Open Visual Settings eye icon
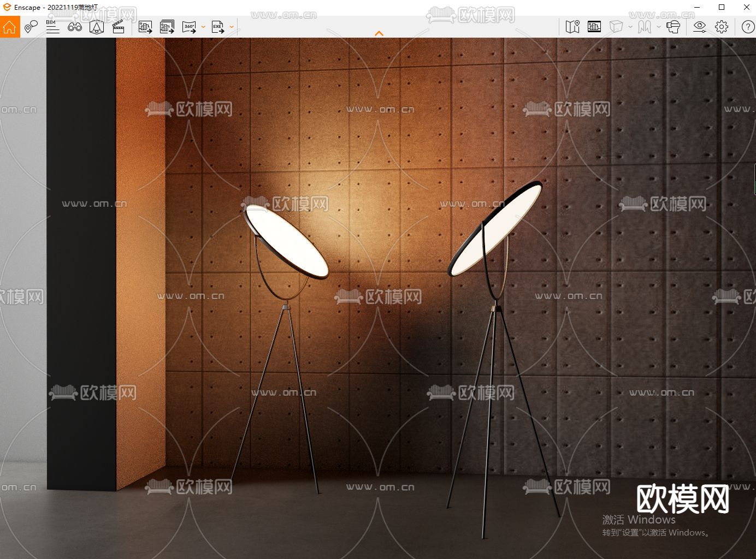 pos(700,27)
